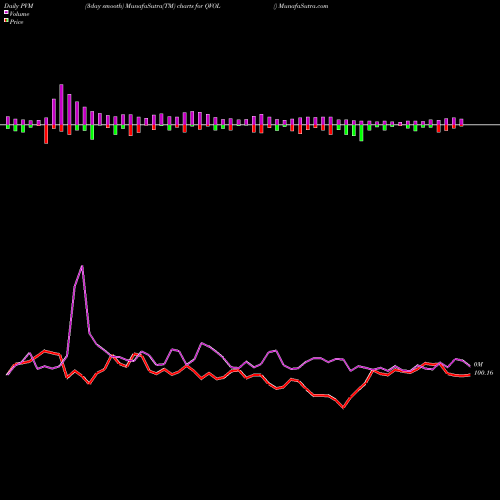This screenshot has width=500, height=500.
Task: Click the magenta Volume legend swatch
Action: point(6,12)
